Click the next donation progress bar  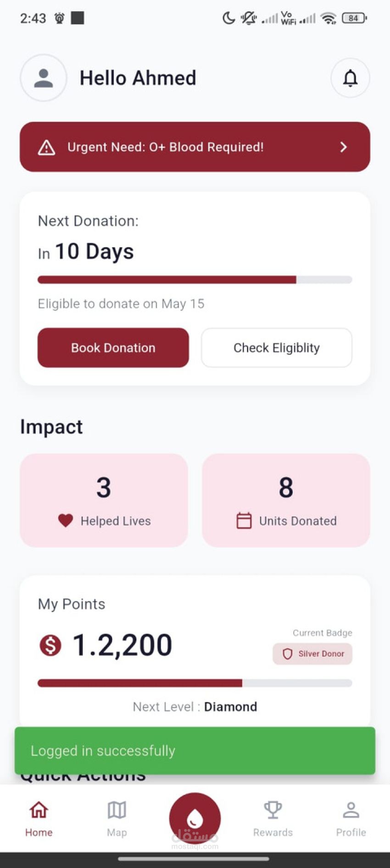pyautogui.click(x=195, y=280)
